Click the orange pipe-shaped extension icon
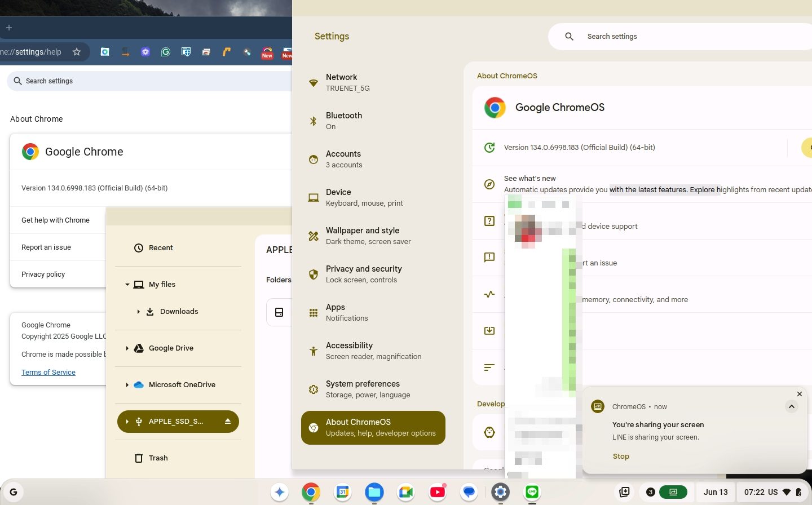The height and width of the screenshot is (505, 812). [227, 52]
